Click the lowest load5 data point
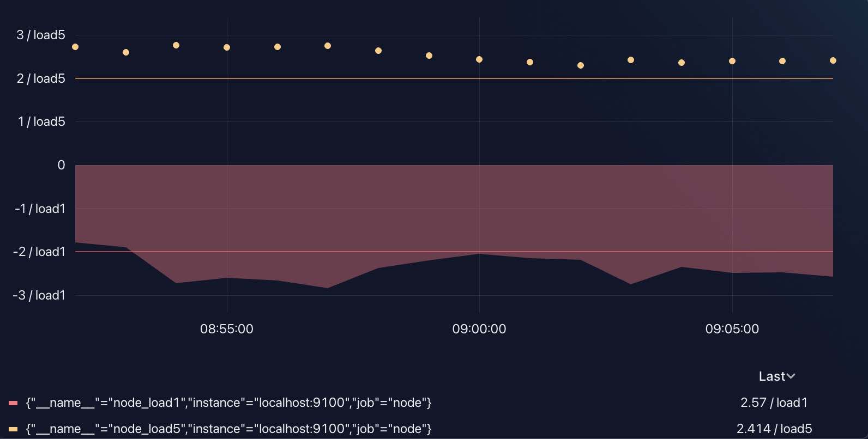This screenshot has height=439, width=868. coord(581,65)
